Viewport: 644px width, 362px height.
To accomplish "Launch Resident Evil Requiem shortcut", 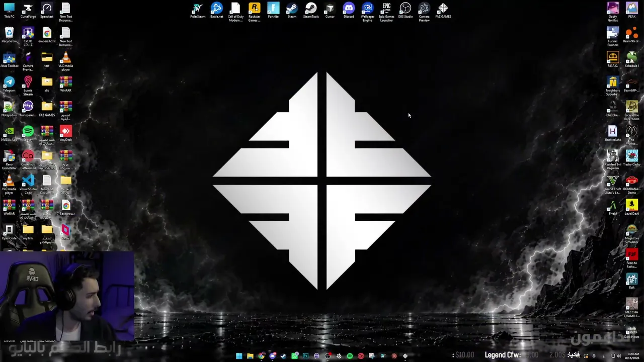I will click(x=612, y=160).
